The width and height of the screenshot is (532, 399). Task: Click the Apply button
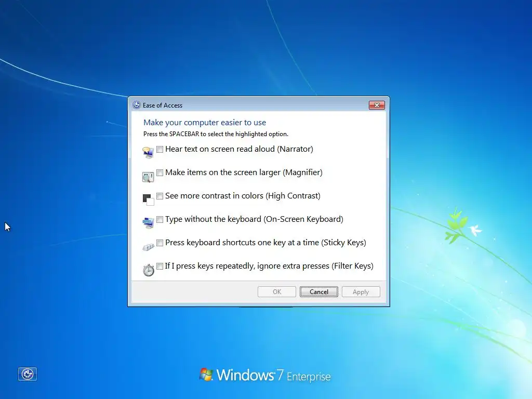[361, 292]
